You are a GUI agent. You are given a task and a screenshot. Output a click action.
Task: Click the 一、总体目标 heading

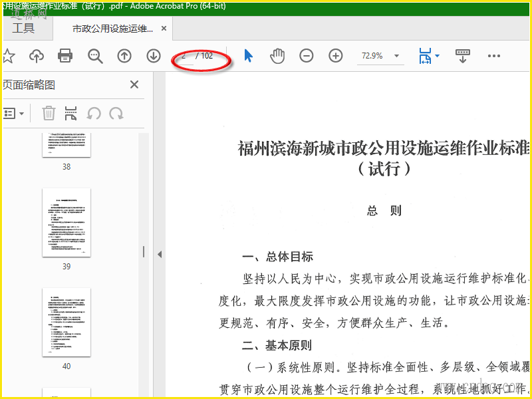pyautogui.click(x=277, y=257)
